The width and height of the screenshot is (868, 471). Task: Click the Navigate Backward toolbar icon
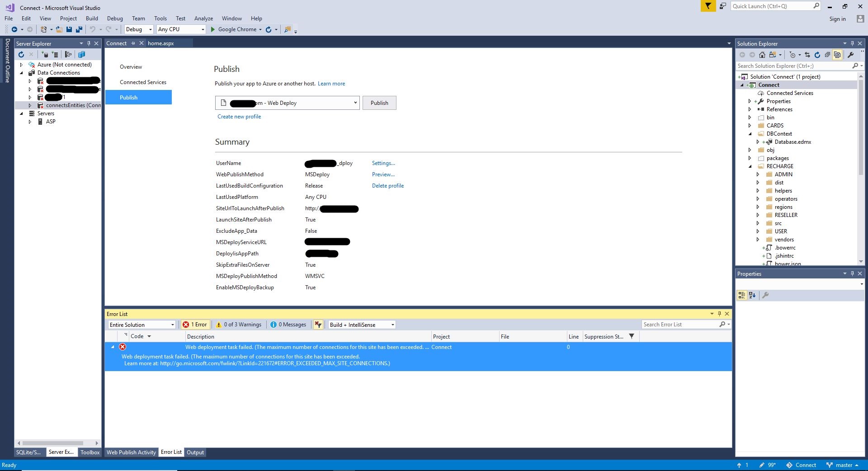click(14, 29)
